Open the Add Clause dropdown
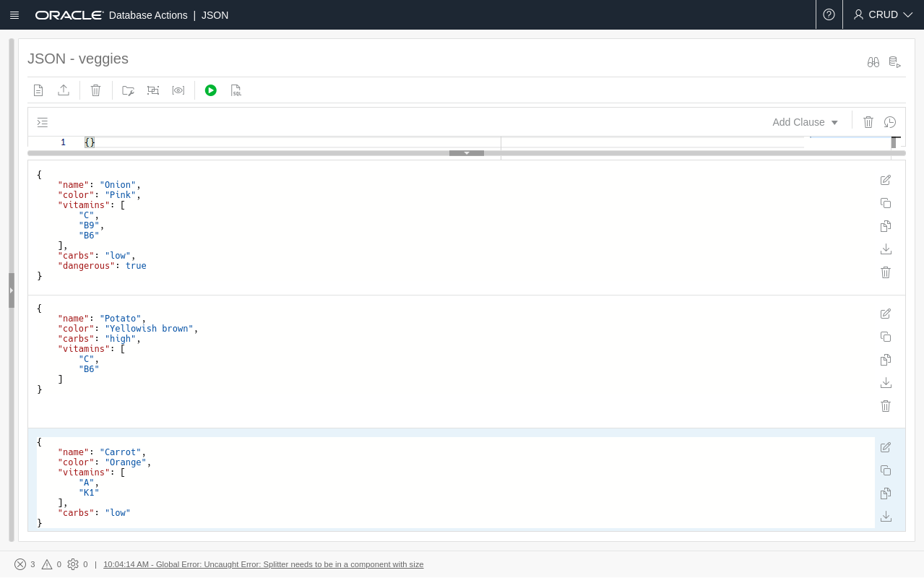924x578 pixels. (805, 122)
